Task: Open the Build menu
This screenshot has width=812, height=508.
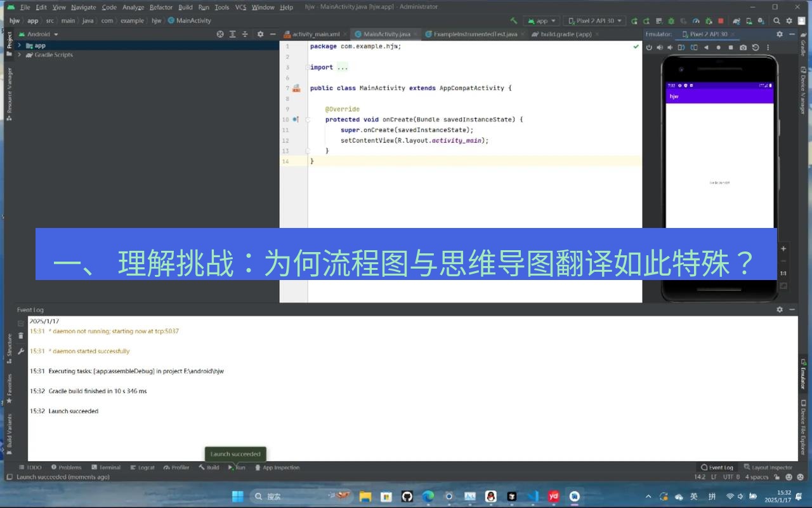Action: click(x=185, y=7)
